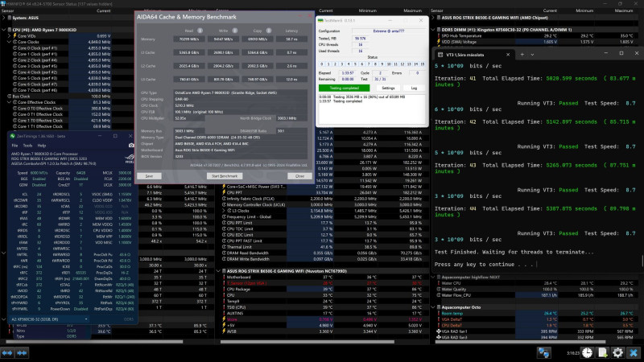Image resolution: width=644 pixels, height=362 pixels.
Task: Open HWiNFO sensor settings gear icon
Action: (x=617, y=352)
